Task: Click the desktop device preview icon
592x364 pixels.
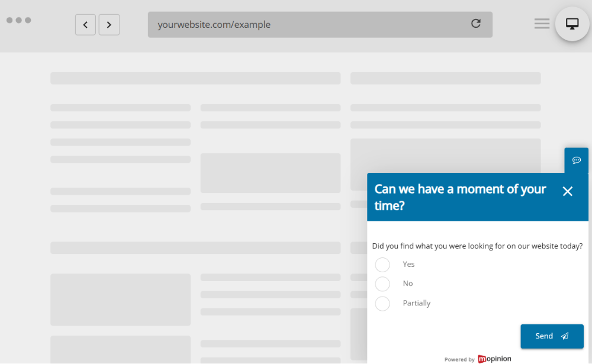Action: (x=572, y=24)
